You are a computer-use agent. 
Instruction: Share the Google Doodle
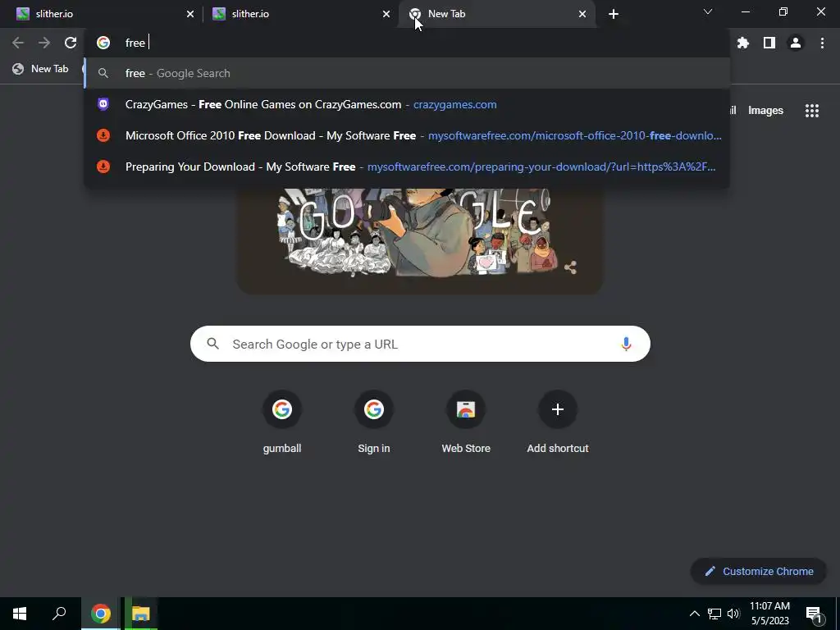click(x=570, y=267)
